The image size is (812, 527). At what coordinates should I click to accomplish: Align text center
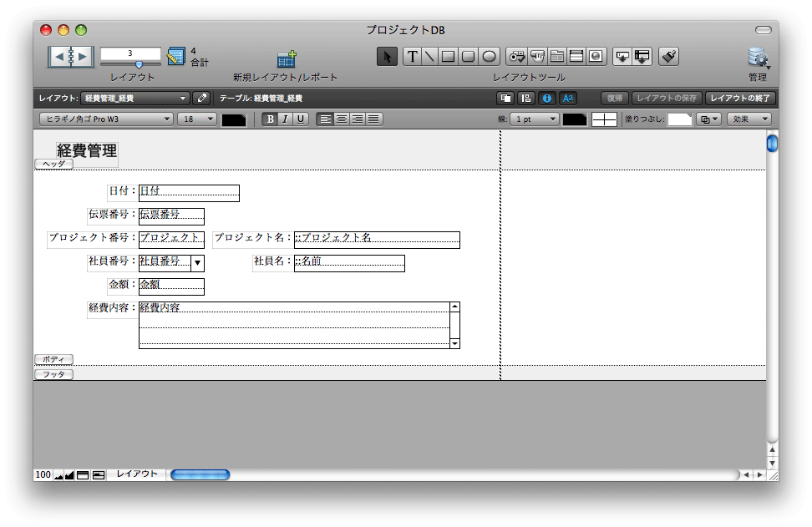click(342, 119)
